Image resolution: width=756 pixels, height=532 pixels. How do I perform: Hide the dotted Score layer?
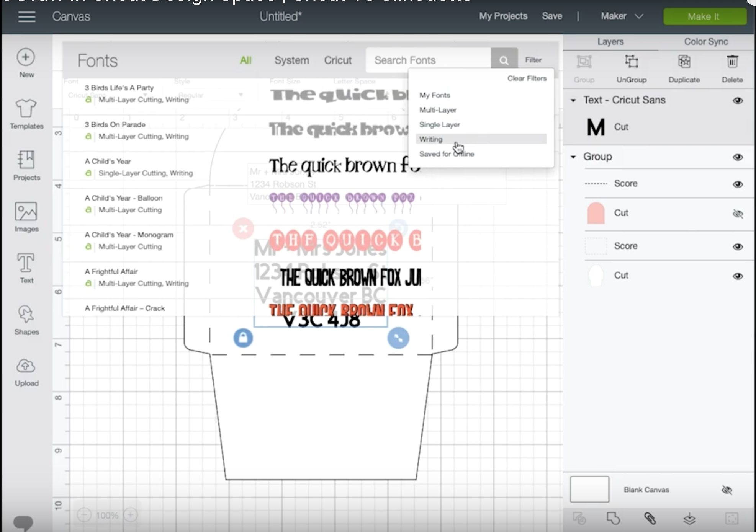click(x=738, y=184)
